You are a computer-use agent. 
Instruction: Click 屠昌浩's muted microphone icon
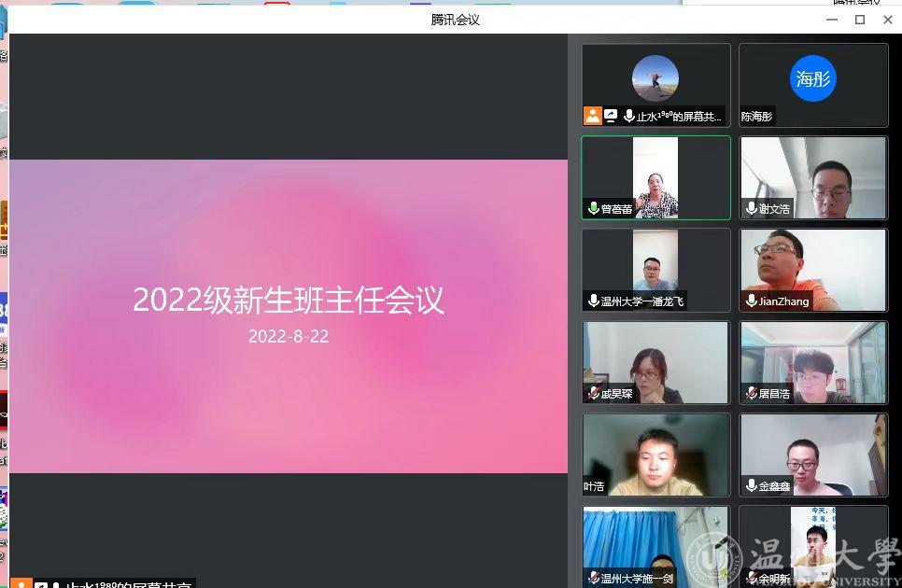[x=752, y=393]
